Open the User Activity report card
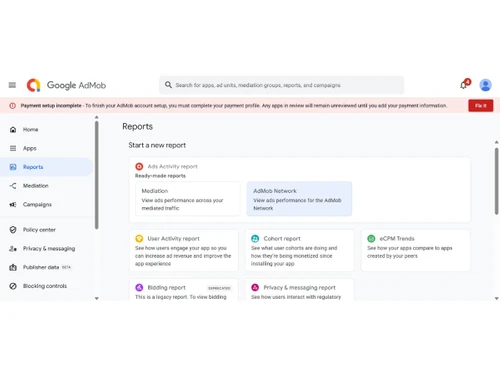This screenshot has width=500, height=375. [x=184, y=250]
